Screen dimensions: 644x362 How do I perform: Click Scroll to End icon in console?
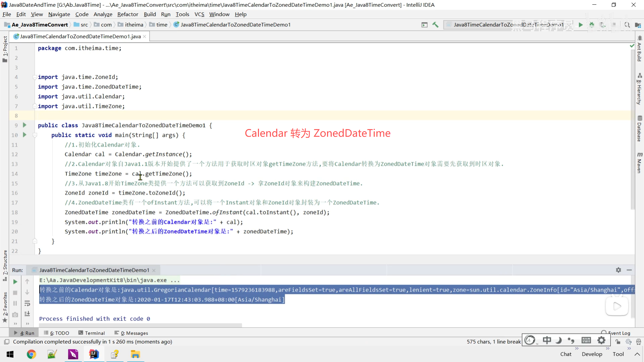(27, 314)
